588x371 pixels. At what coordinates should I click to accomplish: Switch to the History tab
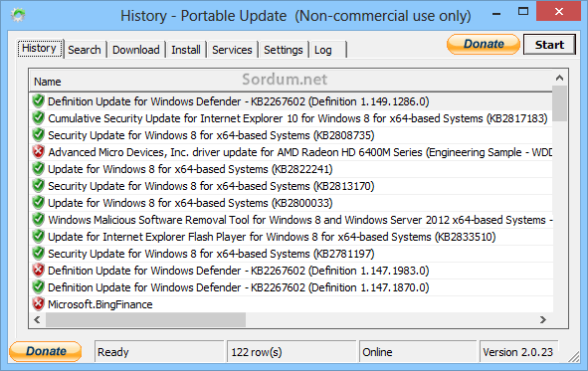tap(40, 49)
